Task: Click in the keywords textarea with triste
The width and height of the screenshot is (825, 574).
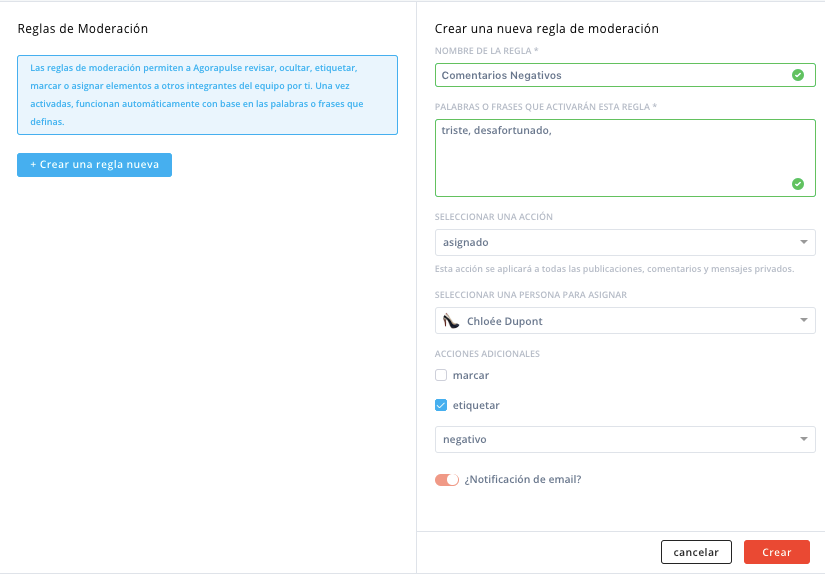Action: click(x=625, y=158)
